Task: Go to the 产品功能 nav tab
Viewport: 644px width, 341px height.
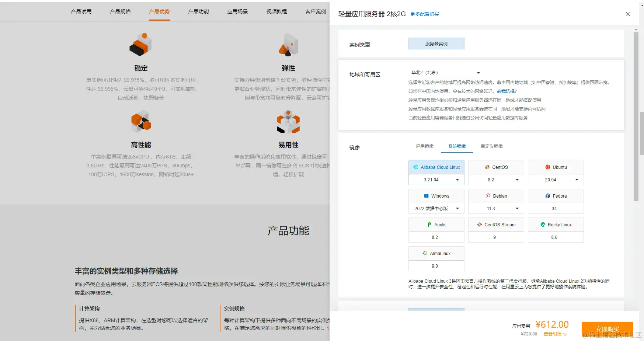Action: pos(198,11)
